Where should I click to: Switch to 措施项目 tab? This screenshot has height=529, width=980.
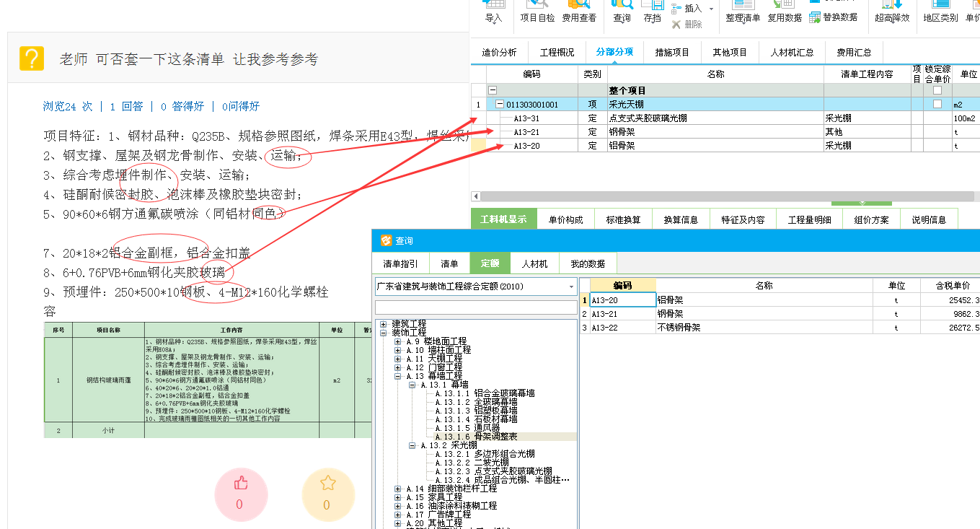(672, 52)
